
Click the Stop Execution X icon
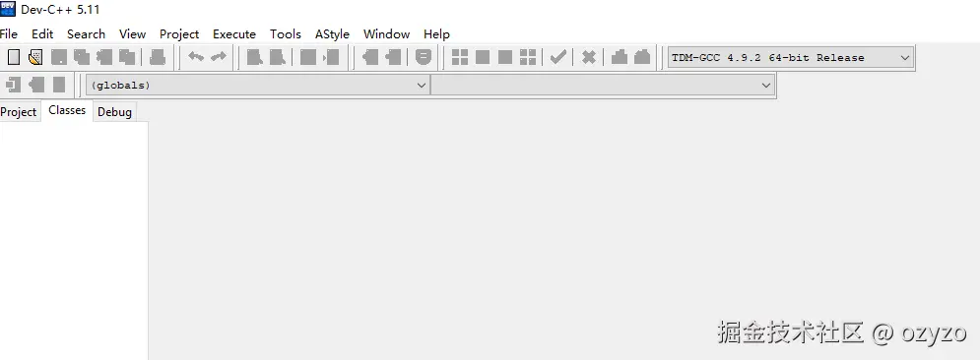pos(589,57)
